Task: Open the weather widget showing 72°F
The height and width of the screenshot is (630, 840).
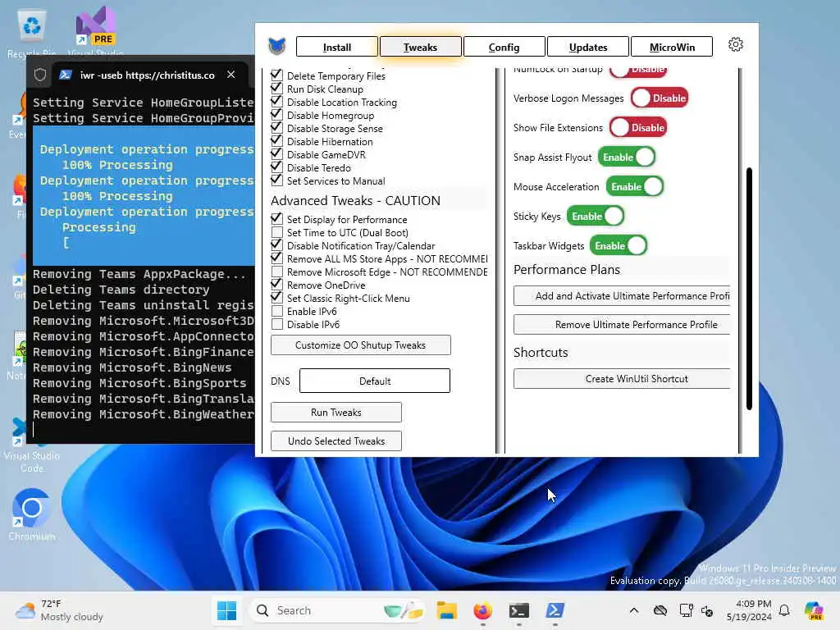Action: (x=59, y=610)
